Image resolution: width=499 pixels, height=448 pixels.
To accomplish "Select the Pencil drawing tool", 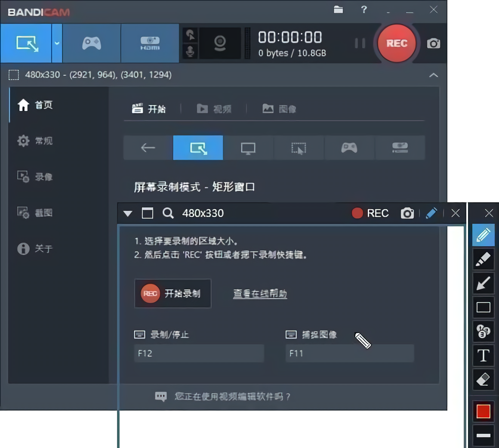I will click(483, 235).
